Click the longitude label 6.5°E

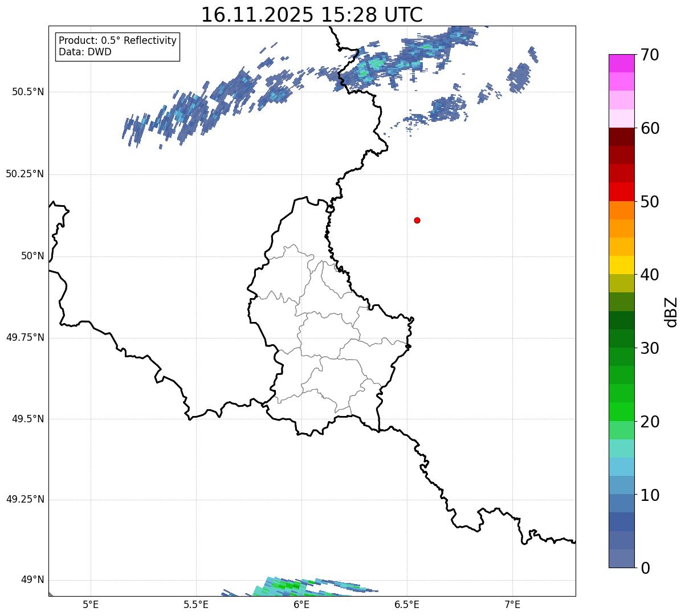pos(407,605)
